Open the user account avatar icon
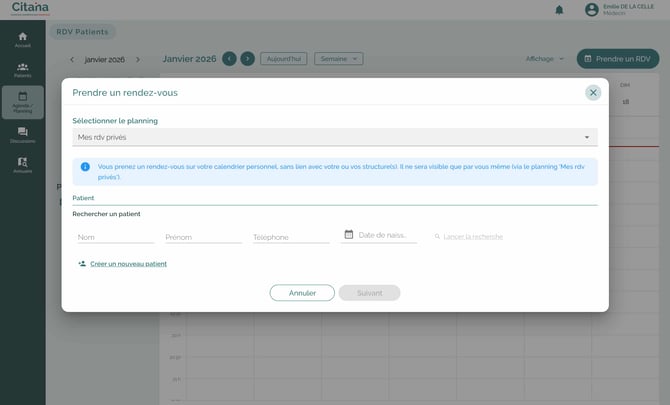Viewport: 670px width, 405px height. click(591, 9)
